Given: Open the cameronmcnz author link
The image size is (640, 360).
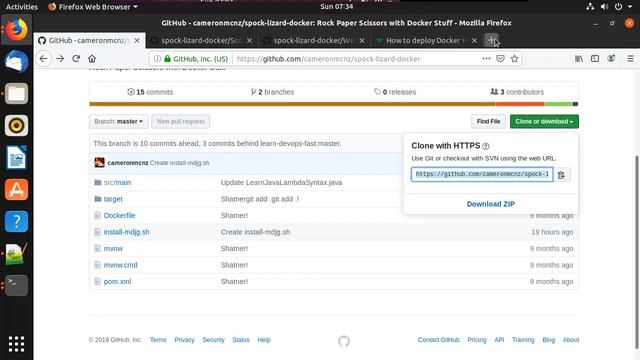Looking at the screenshot, I should (x=128, y=163).
